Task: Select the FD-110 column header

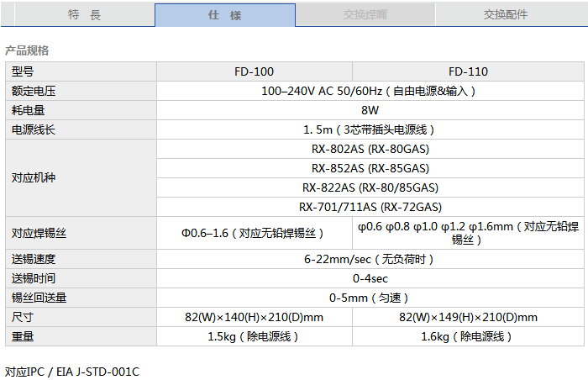Action: click(x=468, y=71)
